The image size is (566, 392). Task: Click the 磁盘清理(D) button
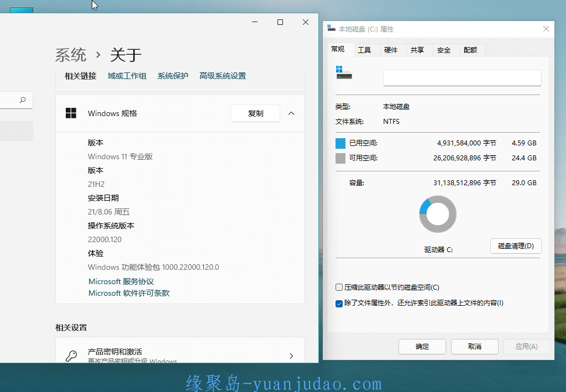point(515,246)
